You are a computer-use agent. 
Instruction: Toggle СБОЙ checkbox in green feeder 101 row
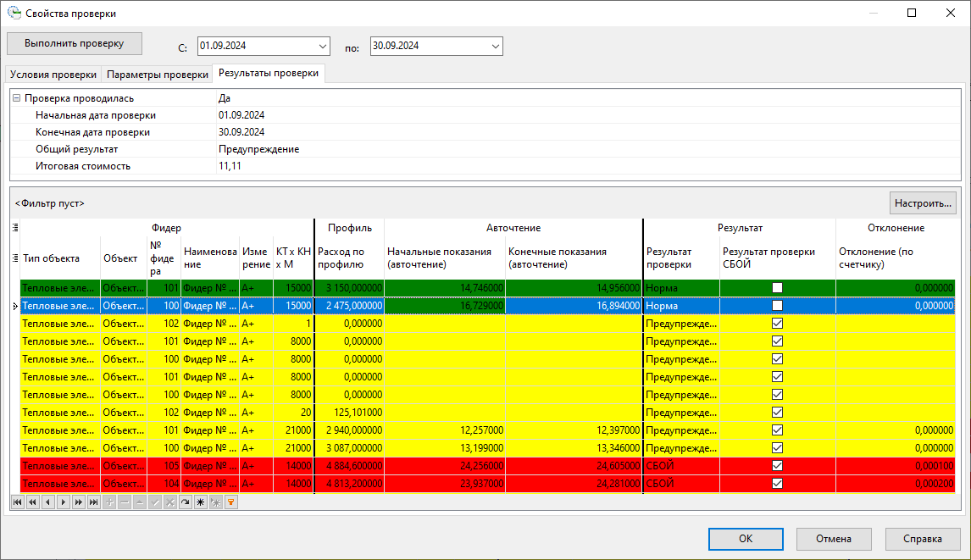click(777, 288)
